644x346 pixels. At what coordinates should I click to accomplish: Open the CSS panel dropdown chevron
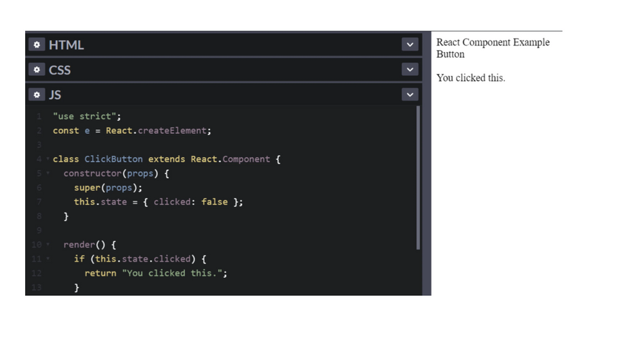(x=410, y=69)
